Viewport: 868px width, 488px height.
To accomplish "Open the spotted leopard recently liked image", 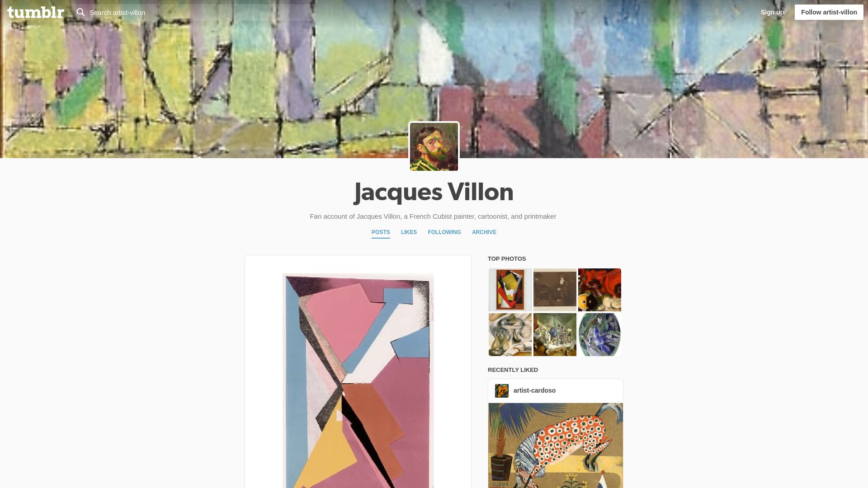I will 556,446.
